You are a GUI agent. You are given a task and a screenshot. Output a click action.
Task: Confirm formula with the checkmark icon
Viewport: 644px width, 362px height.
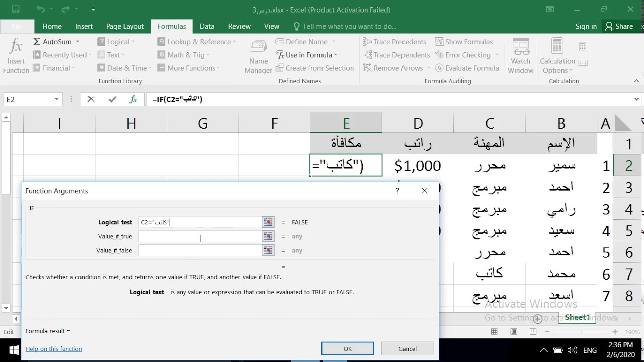[x=112, y=99]
